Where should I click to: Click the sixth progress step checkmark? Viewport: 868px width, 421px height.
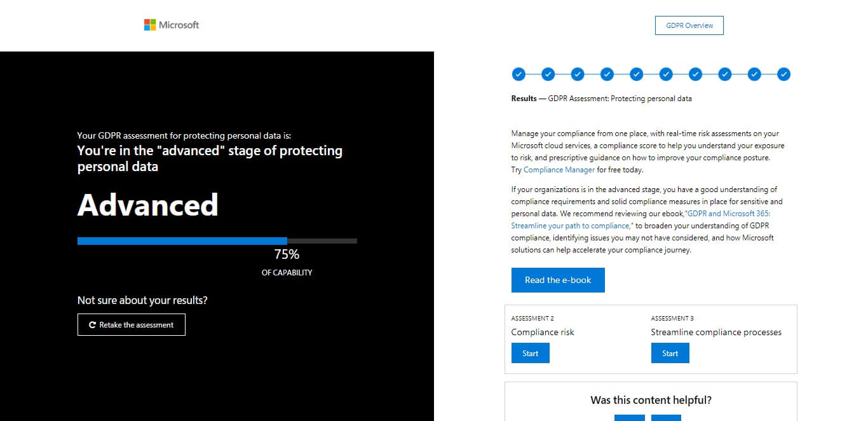pyautogui.click(x=666, y=74)
